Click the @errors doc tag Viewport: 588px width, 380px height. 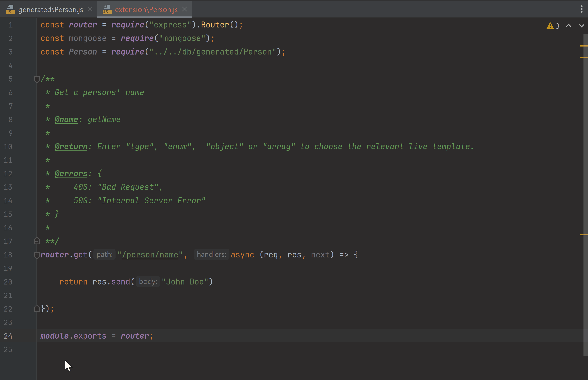[71, 174]
